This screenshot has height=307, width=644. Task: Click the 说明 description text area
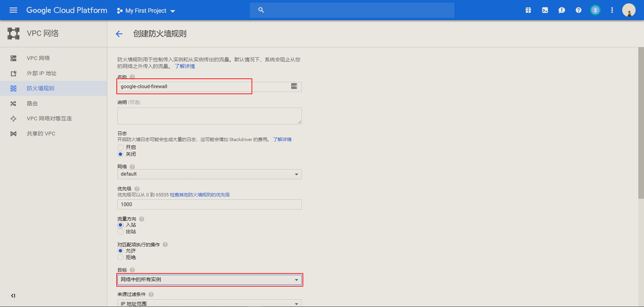210,116
